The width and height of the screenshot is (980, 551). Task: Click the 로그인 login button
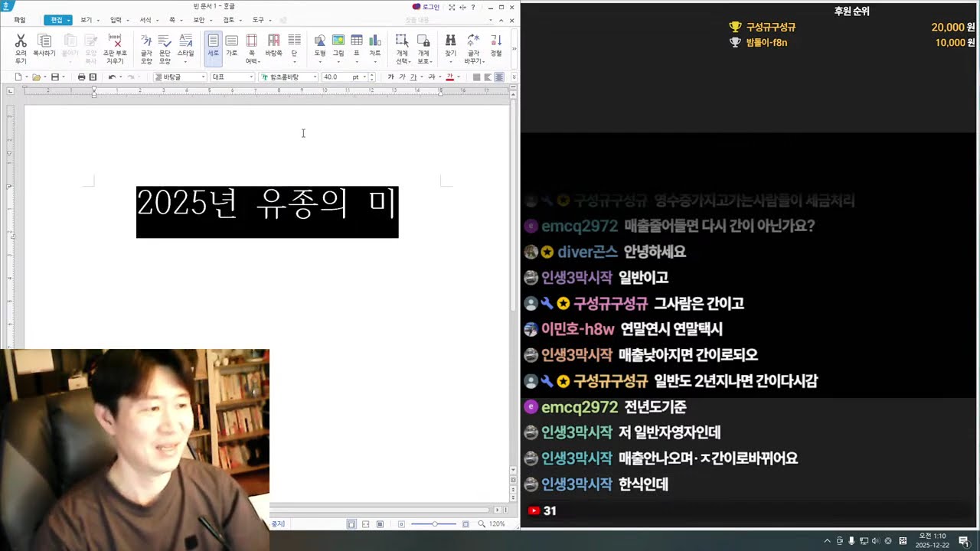(x=426, y=7)
